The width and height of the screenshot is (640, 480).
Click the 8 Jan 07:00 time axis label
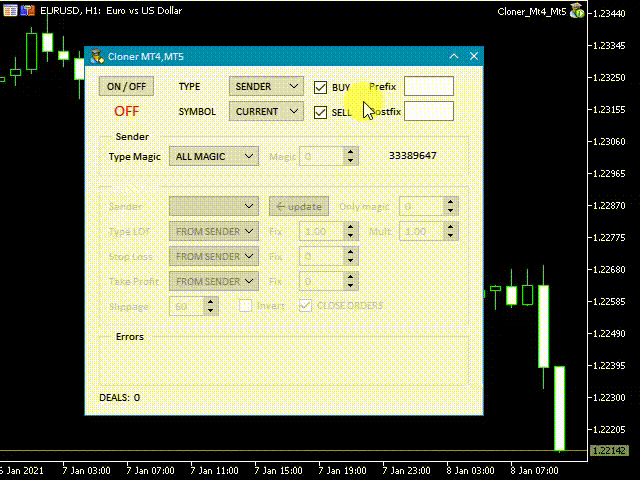coord(534,471)
